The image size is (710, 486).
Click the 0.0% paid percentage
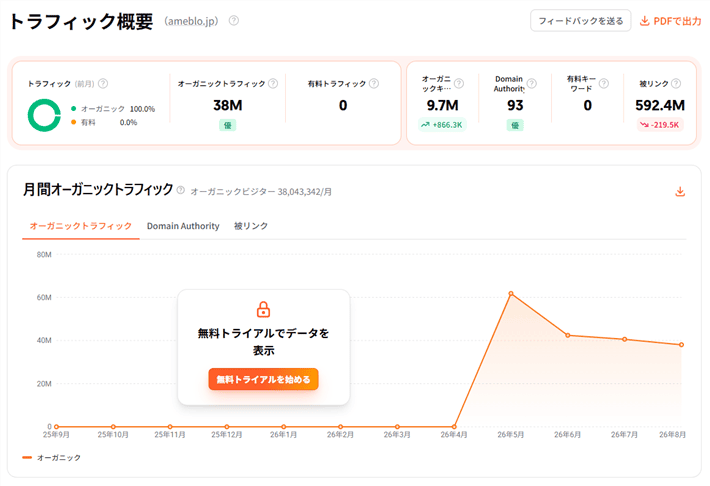click(x=128, y=122)
